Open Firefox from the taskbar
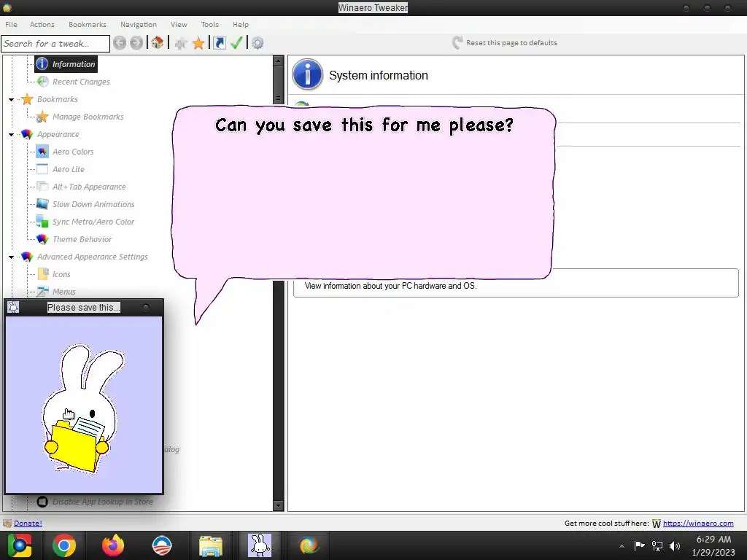747x560 pixels. [113, 545]
